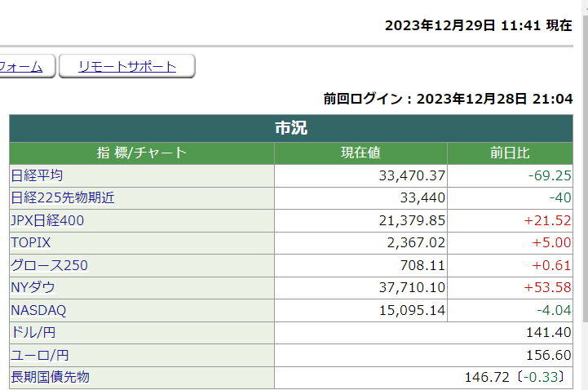Viewport: 588px width, 390px height.
Task: Click the リモートサポート button
Action: pos(127,67)
